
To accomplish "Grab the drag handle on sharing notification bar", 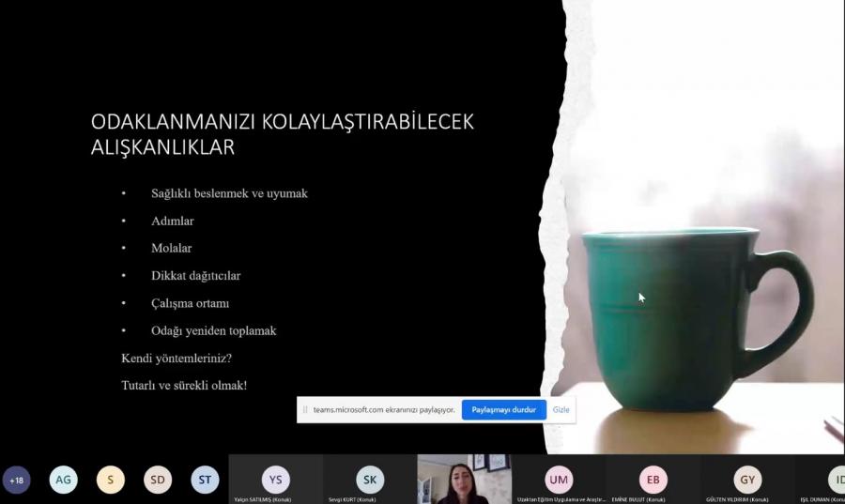I will click(x=304, y=410).
